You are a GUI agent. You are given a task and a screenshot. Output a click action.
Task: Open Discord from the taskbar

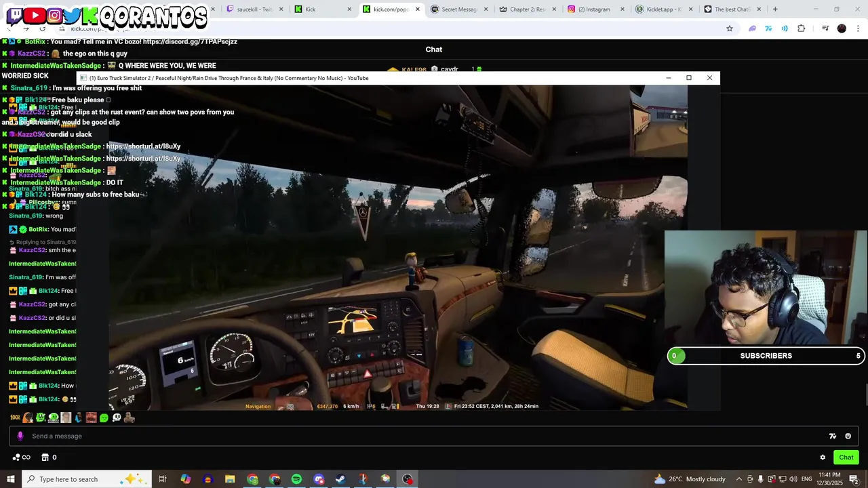(x=319, y=479)
